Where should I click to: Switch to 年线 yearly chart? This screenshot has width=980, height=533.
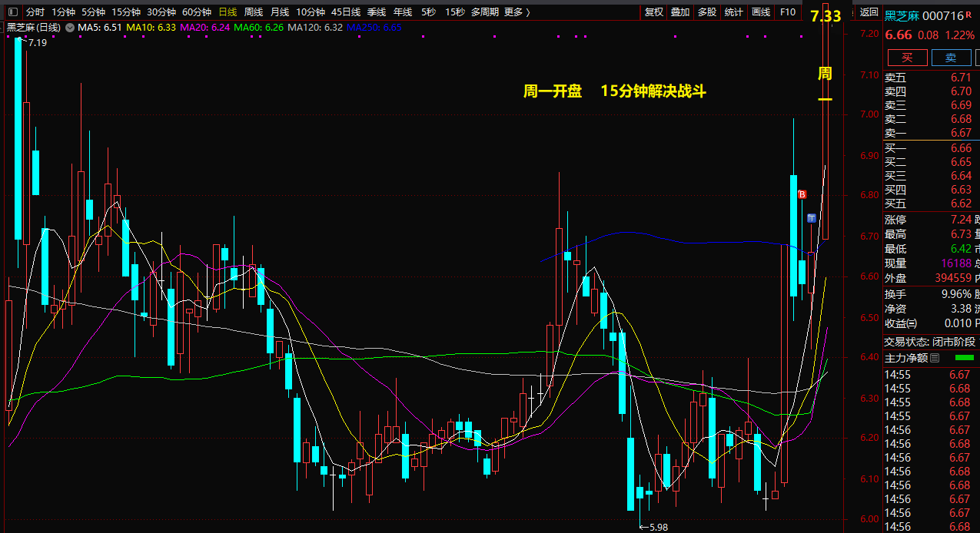pyautogui.click(x=403, y=12)
